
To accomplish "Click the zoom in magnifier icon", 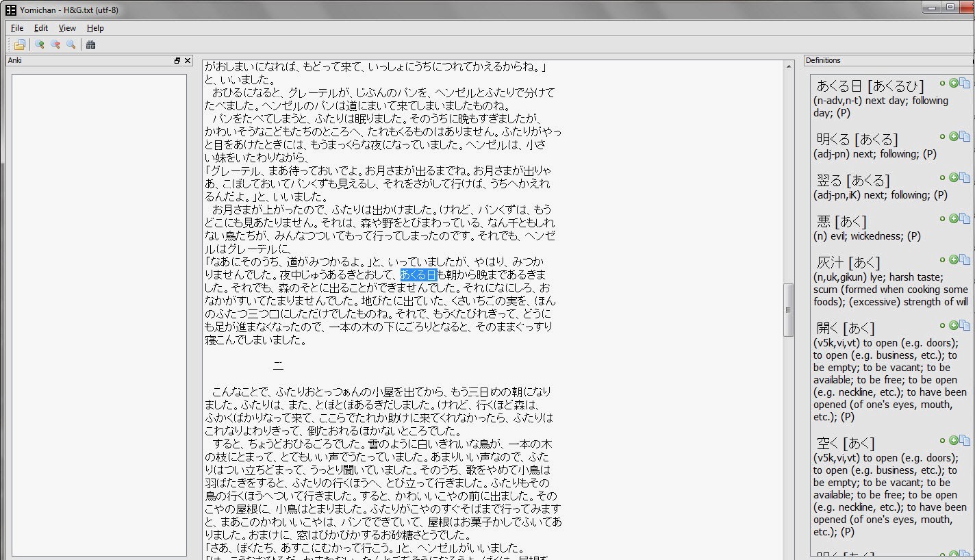I will coord(40,44).
